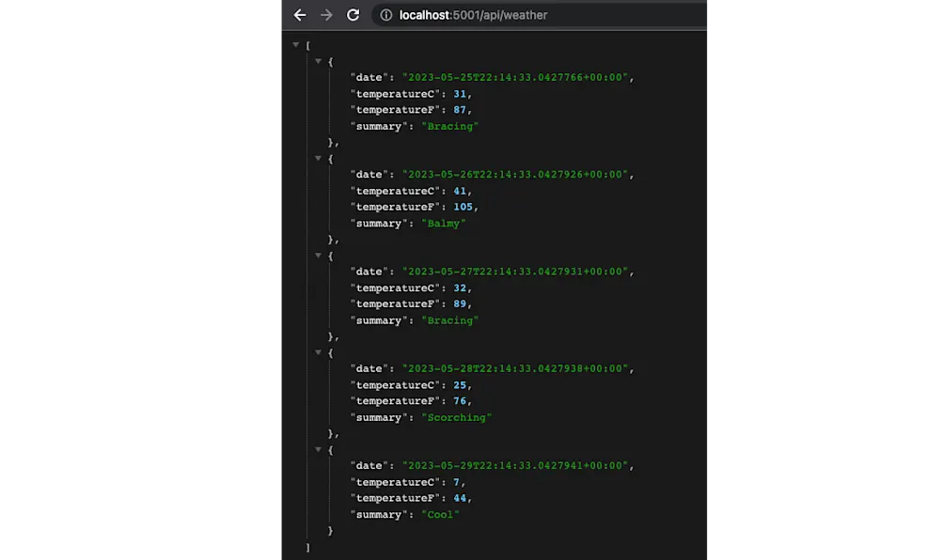The image size is (943, 560).
Task: Select the temperatureC value 41
Action: click(x=460, y=191)
